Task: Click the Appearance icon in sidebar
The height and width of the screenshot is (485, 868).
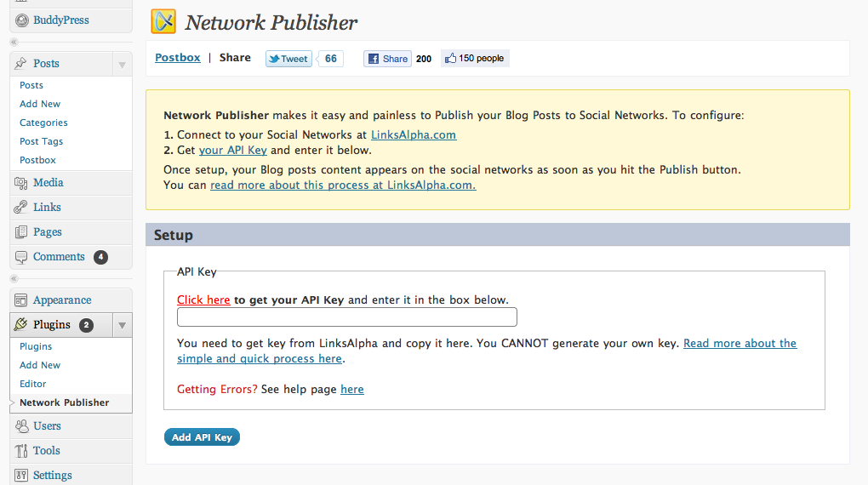Action: pos(21,300)
